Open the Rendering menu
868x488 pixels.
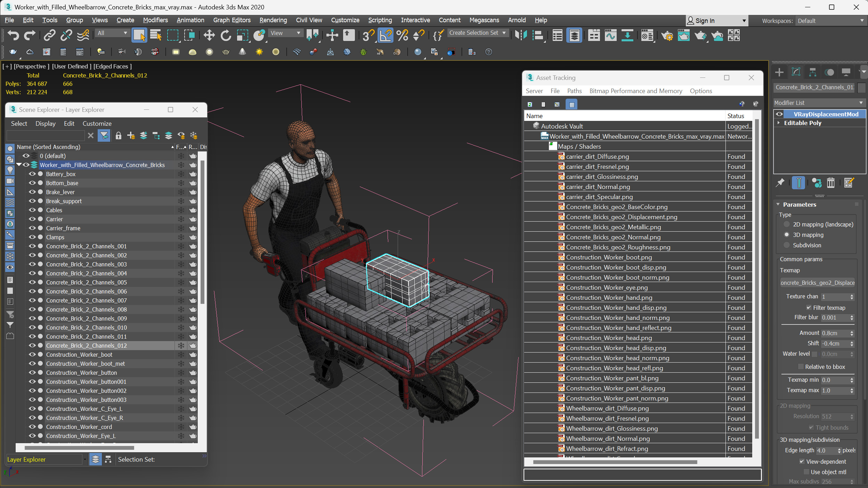point(273,20)
